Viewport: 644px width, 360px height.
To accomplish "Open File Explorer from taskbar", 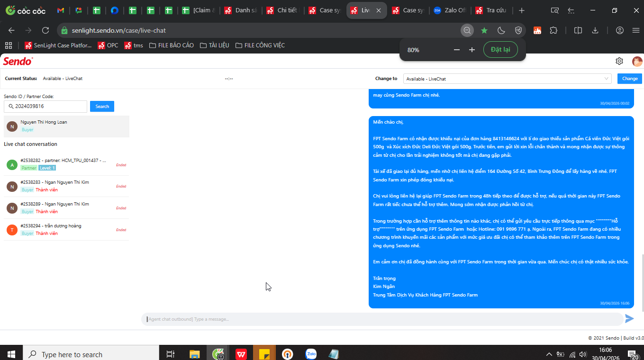I will (194, 354).
